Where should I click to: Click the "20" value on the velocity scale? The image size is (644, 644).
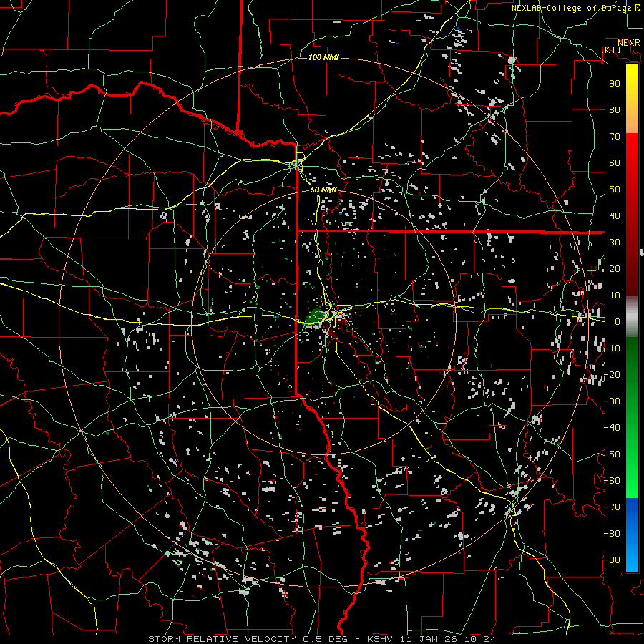tap(615, 268)
